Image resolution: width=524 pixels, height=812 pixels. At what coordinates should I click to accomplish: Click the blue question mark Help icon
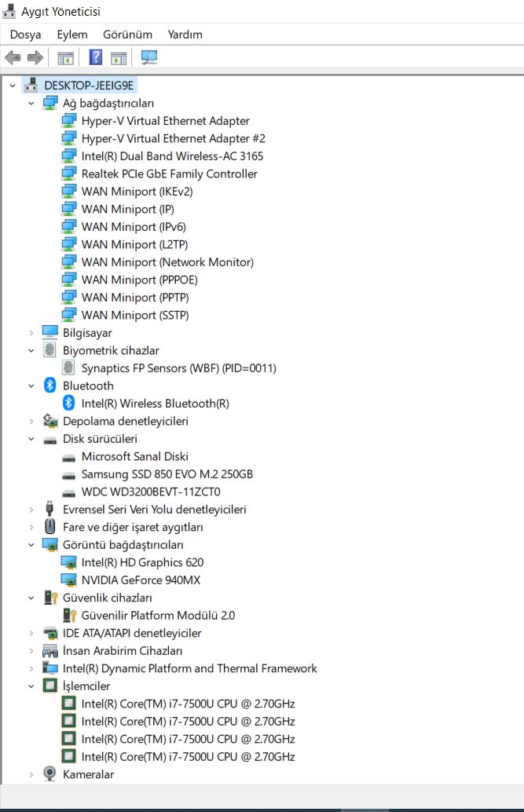pyautogui.click(x=96, y=57)
